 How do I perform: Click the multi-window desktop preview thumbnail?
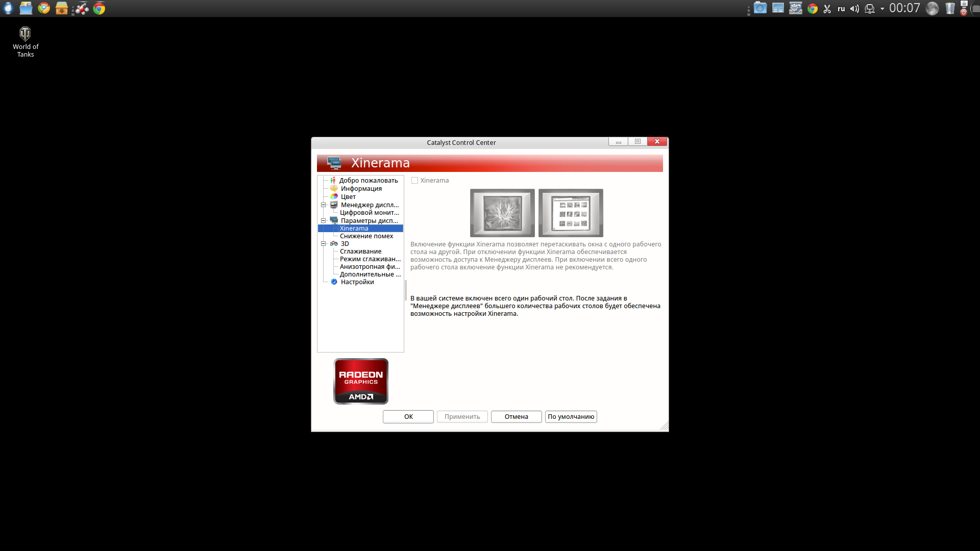[x=571, y=213]
